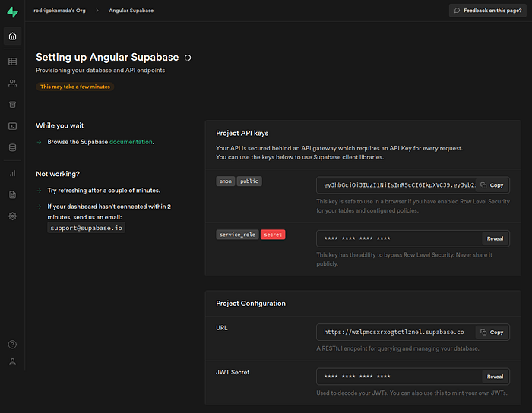Click the project URL input field
Viewport: 532px width, 413px height.
[395, 333]
